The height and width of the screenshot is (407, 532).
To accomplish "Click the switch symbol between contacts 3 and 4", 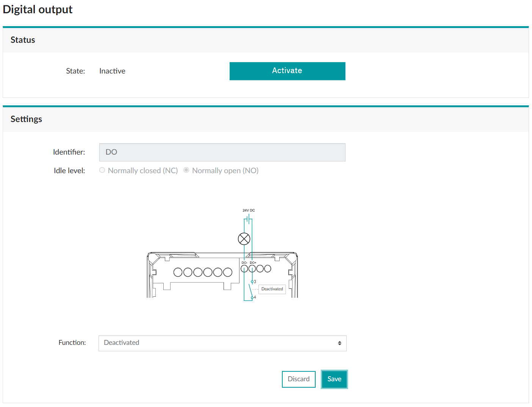I will [251, 290].
